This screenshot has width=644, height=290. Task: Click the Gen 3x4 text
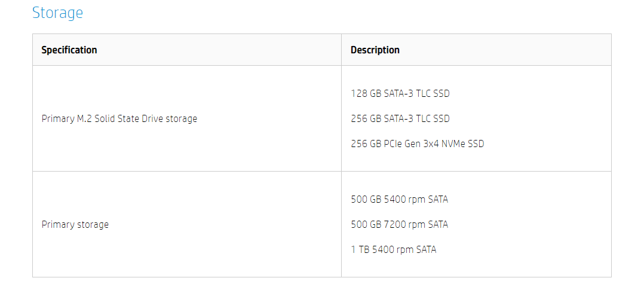coord(422,144)
